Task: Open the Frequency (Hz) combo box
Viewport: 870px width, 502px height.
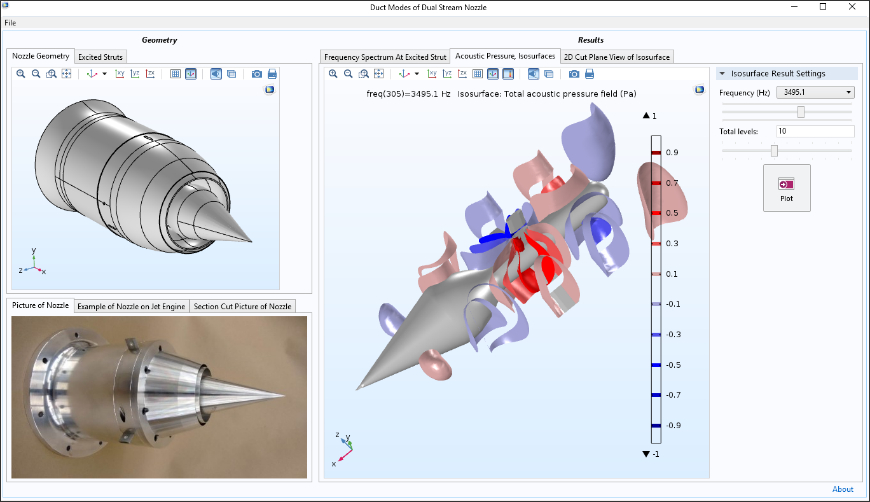Action: (x=815, y=93)
